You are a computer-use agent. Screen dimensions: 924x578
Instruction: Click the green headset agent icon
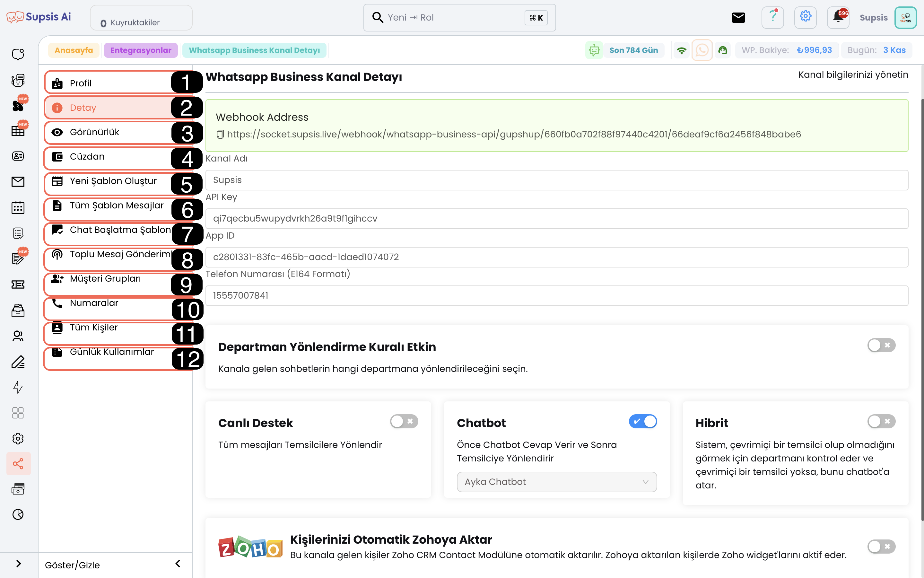(x=723, y=50)
